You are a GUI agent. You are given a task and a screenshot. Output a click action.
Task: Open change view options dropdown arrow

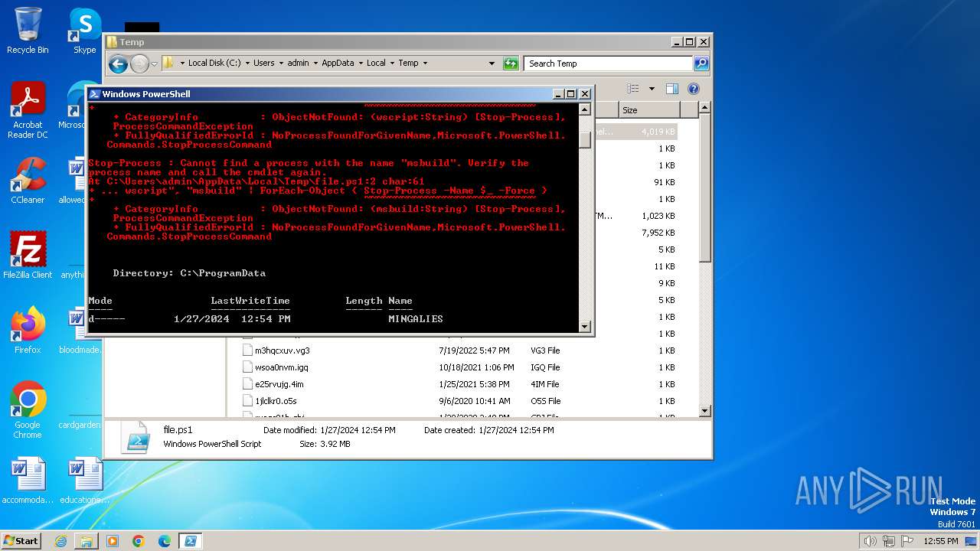point(652,89)
